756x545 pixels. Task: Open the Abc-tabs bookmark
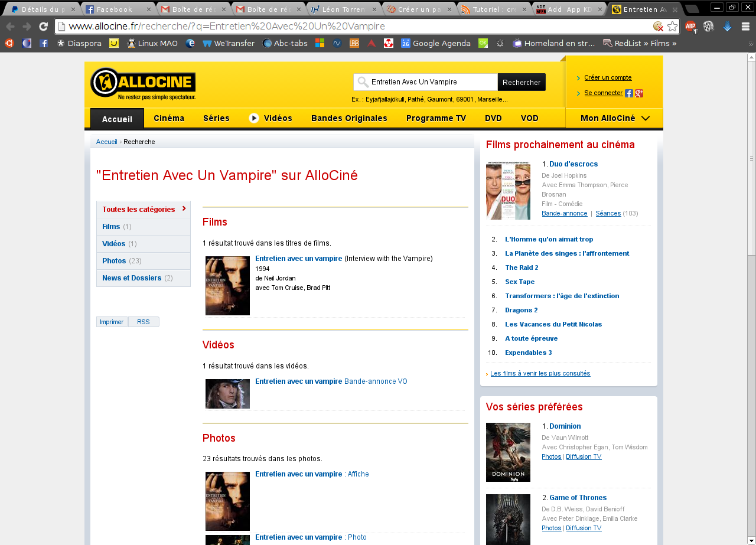click(285, 43)
